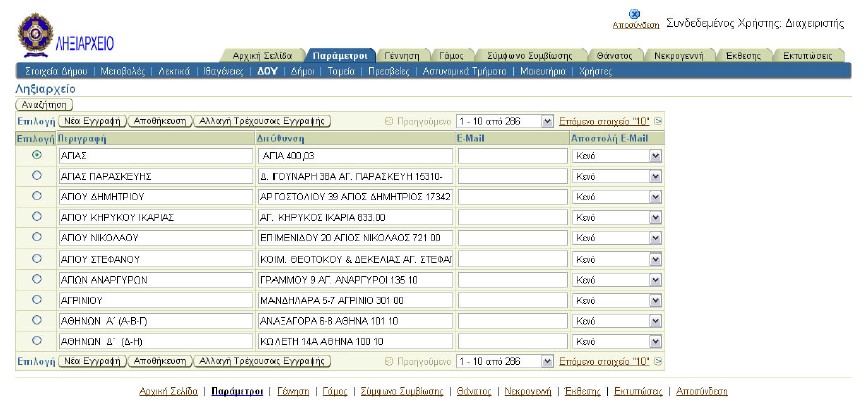The width and height of the screenshot is (867, 403).
Task: Open Χρήστες submenu item
Action: point(596,71)
